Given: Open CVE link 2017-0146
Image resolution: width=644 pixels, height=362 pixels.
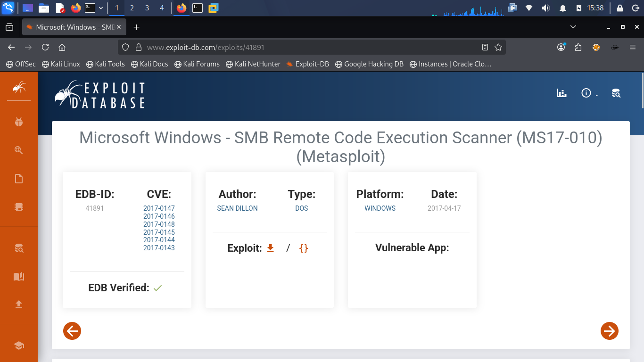Looking at the screenshot, I should 159,216.
